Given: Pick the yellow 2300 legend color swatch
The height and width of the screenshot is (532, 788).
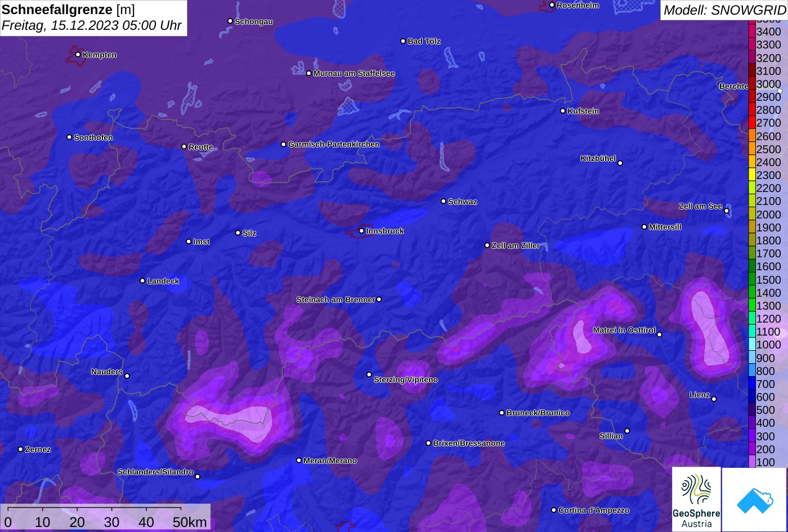Looking at the screenshot, I should (x=751, y=175).
